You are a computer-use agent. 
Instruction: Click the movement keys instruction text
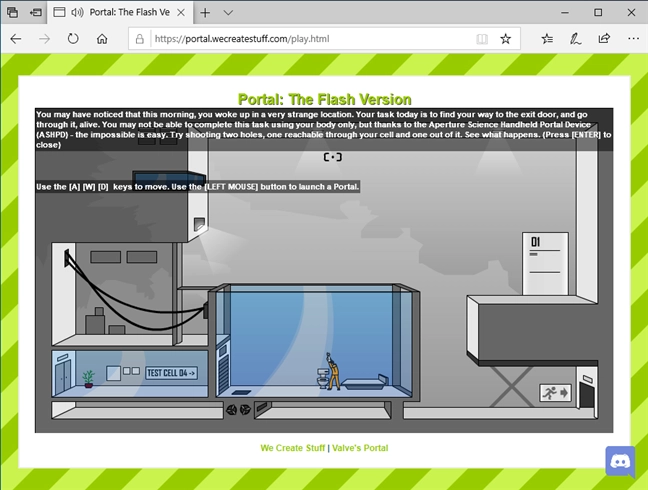point(197,187)
